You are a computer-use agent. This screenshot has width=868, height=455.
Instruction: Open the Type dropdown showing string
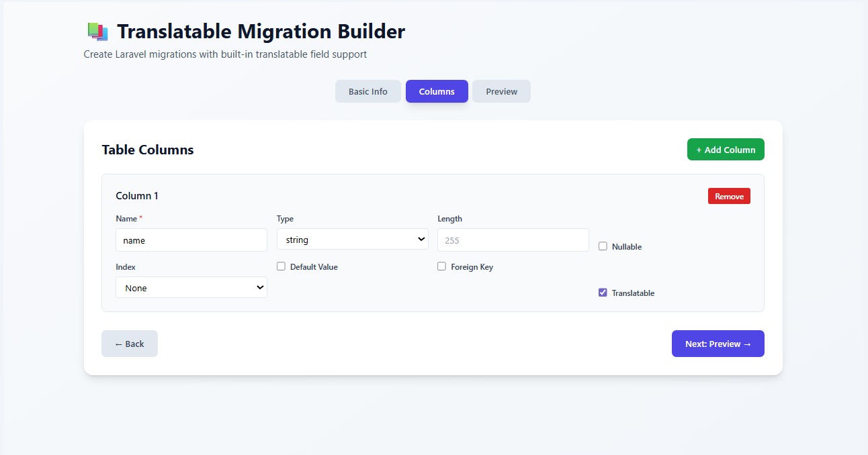point(353,239)
